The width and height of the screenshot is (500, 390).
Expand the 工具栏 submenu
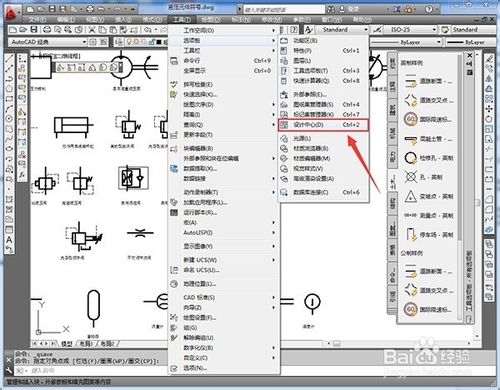(224, 51)
